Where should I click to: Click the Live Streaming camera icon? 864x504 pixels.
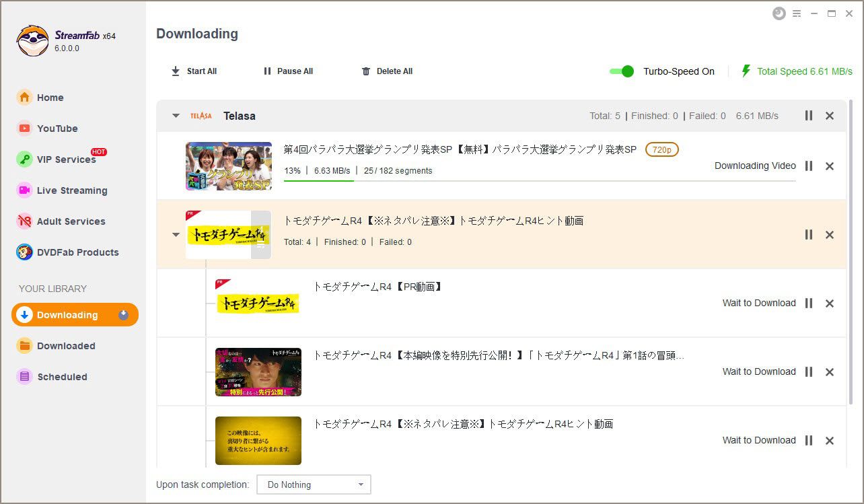pos(24,190)
